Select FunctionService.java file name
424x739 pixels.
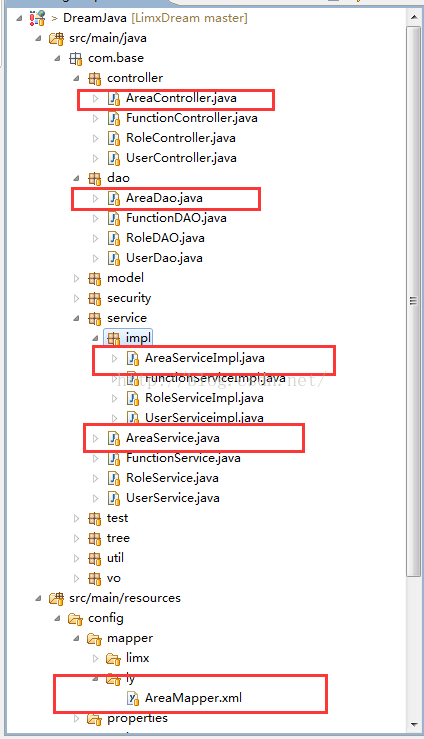click(x=183, y=458)
